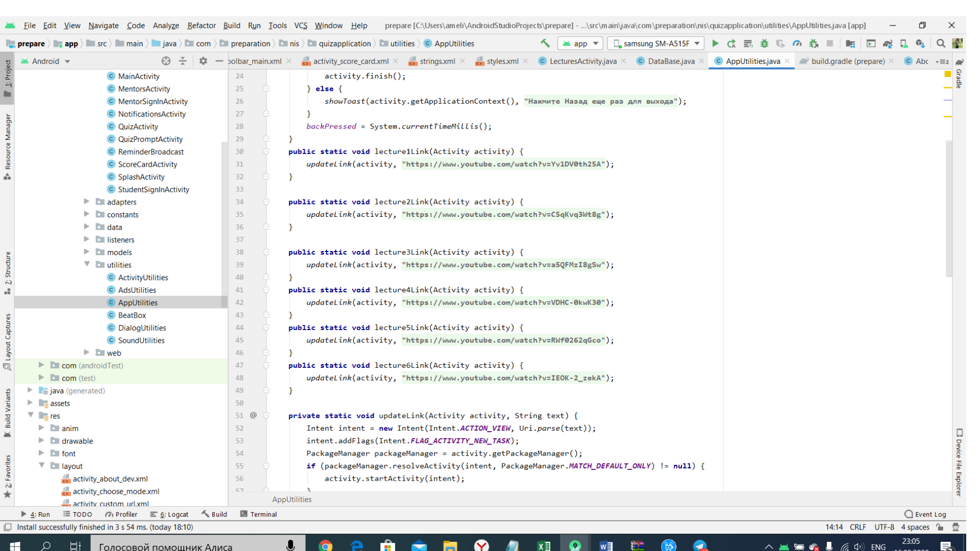
Task: Collapse the utilities folder in project tree
Action: (87, 264)
